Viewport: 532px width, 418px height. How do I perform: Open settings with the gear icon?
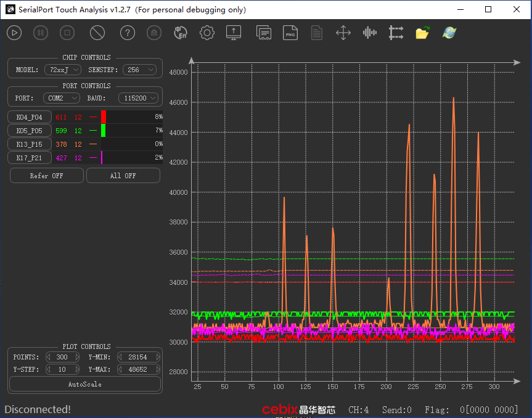tap(207, 33)
